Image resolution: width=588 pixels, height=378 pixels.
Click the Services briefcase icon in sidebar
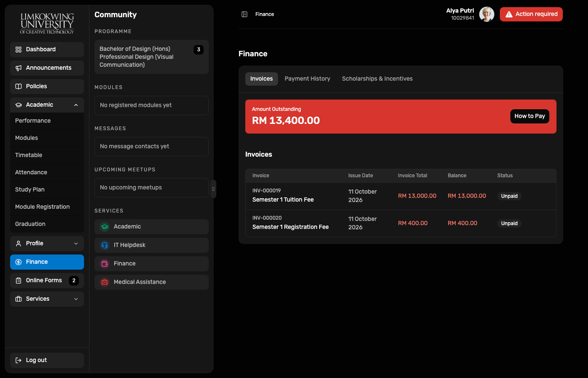[x=18, y=299]
